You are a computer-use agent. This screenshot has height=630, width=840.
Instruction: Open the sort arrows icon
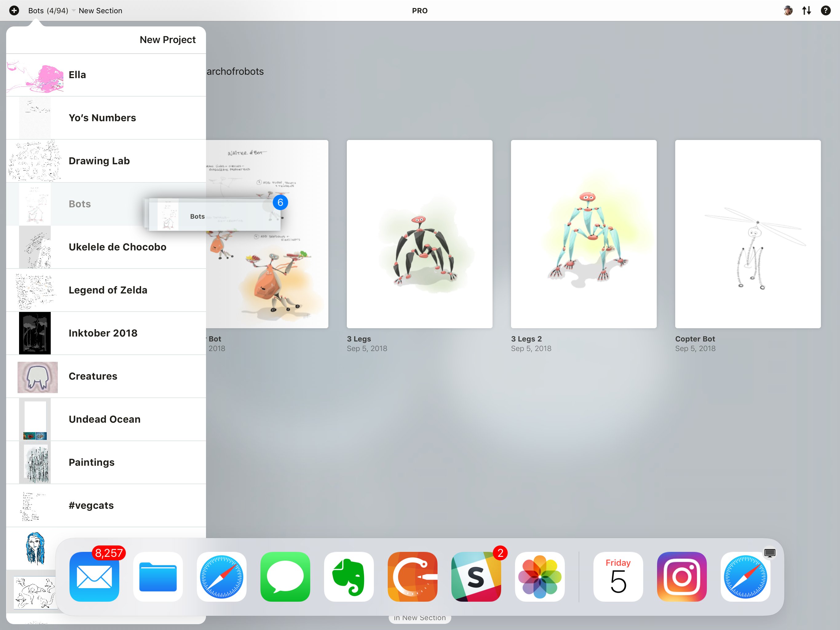(x=806, y=11)
